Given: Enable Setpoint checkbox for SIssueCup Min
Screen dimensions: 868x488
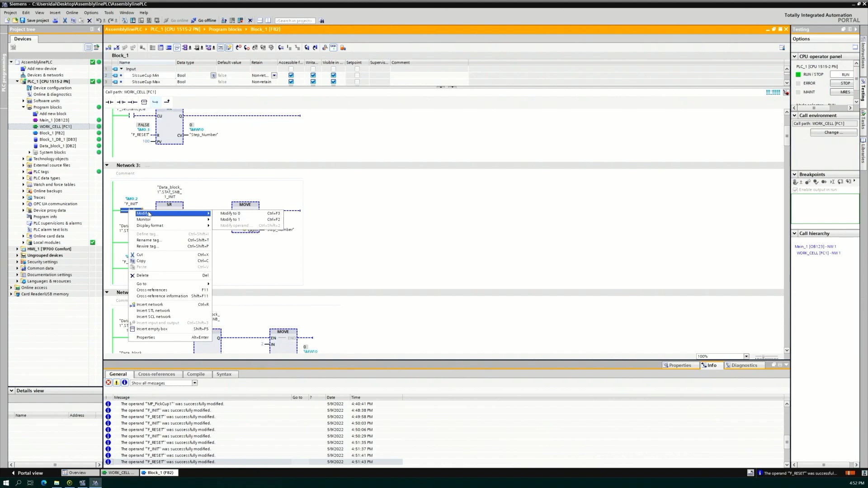Looking at the screenshot, I should (357, 75).
